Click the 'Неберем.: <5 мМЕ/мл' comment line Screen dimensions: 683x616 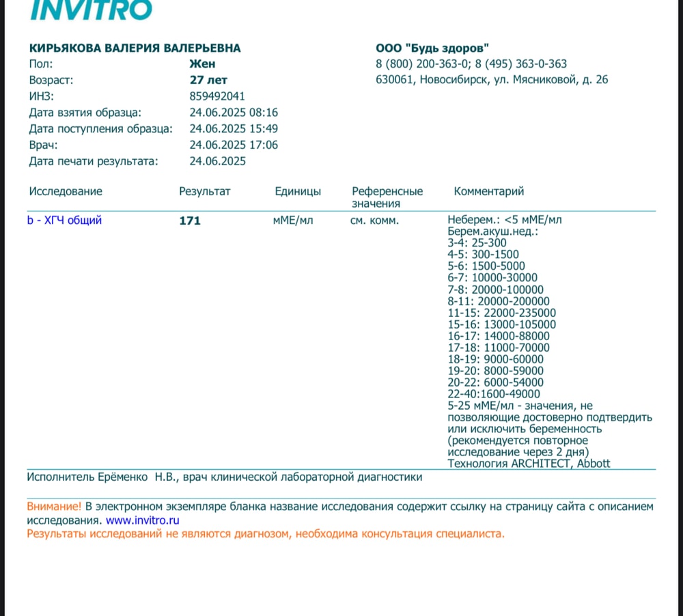point(505,220)
